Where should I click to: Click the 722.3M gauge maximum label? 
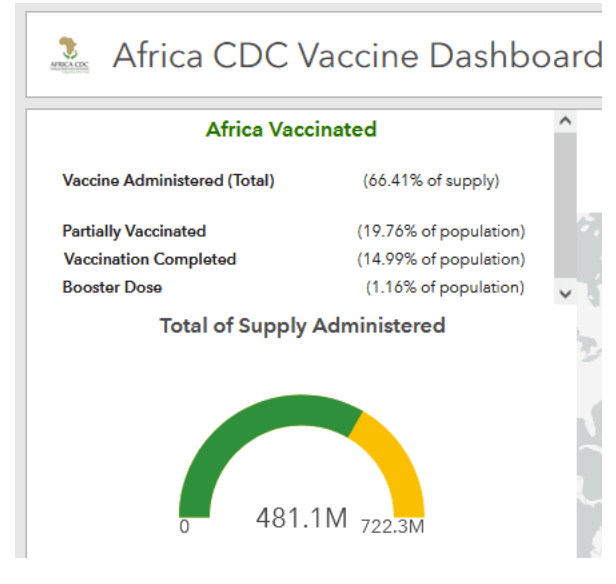coord(392,526)
